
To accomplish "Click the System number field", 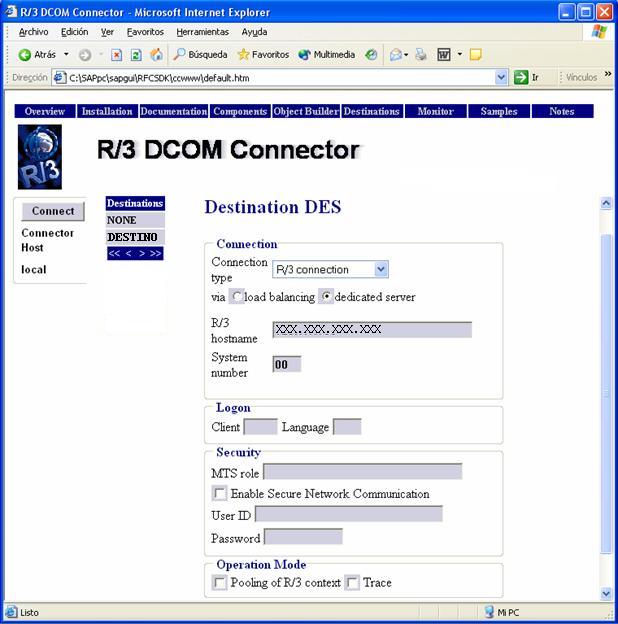I will (287, 364).
